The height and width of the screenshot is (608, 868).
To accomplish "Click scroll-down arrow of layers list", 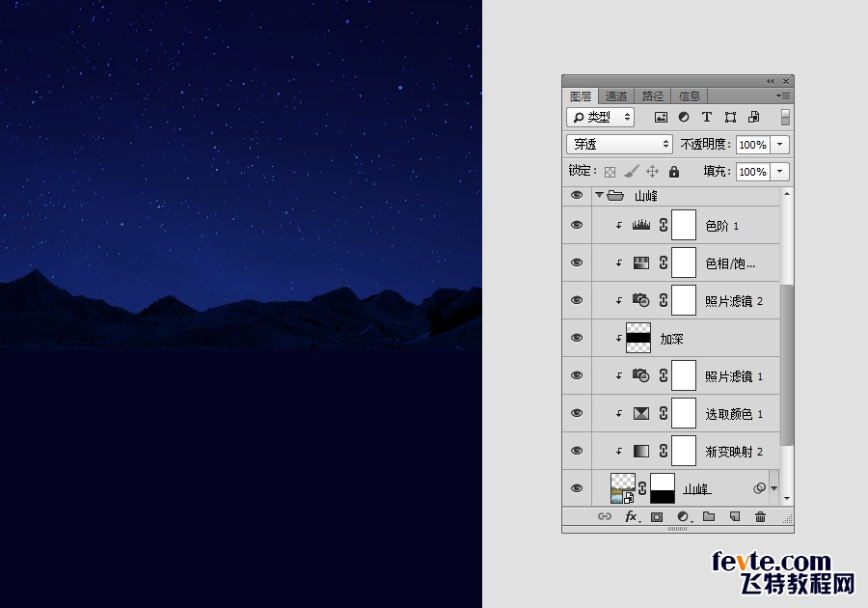I will (x=787, y=498).
